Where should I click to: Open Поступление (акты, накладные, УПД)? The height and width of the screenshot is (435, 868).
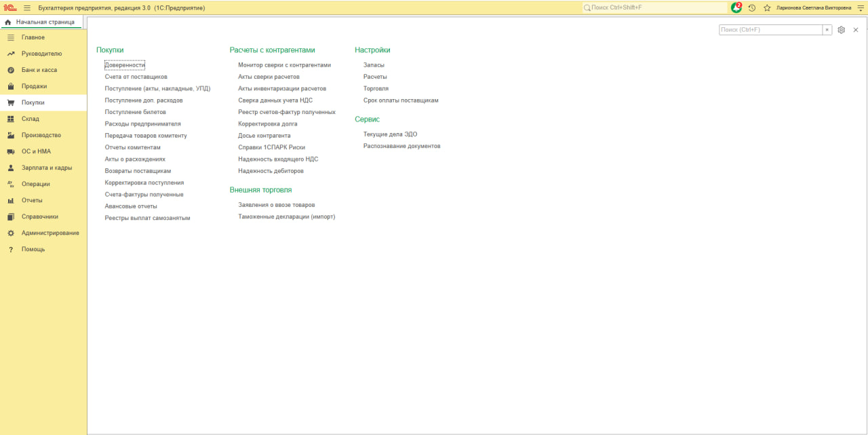(157, 88)
